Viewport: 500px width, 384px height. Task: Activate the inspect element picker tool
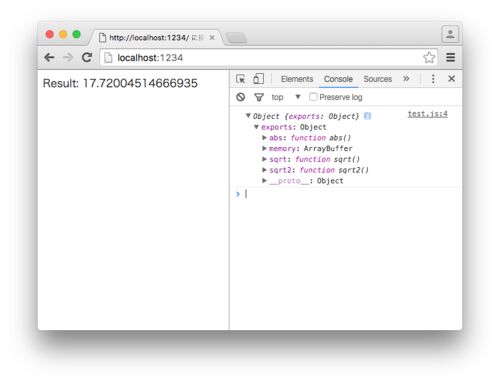[241, 79]
